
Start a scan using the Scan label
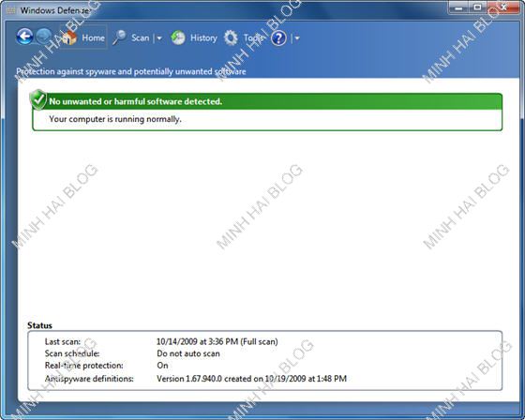pyautogui.click(x=140, y=37)
